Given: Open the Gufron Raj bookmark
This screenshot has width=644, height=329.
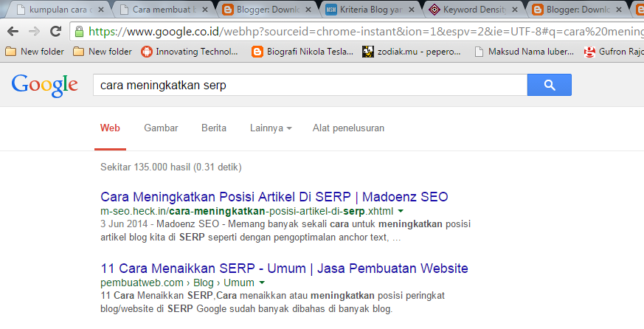Looking at the screenshot, I should point(614,52).
